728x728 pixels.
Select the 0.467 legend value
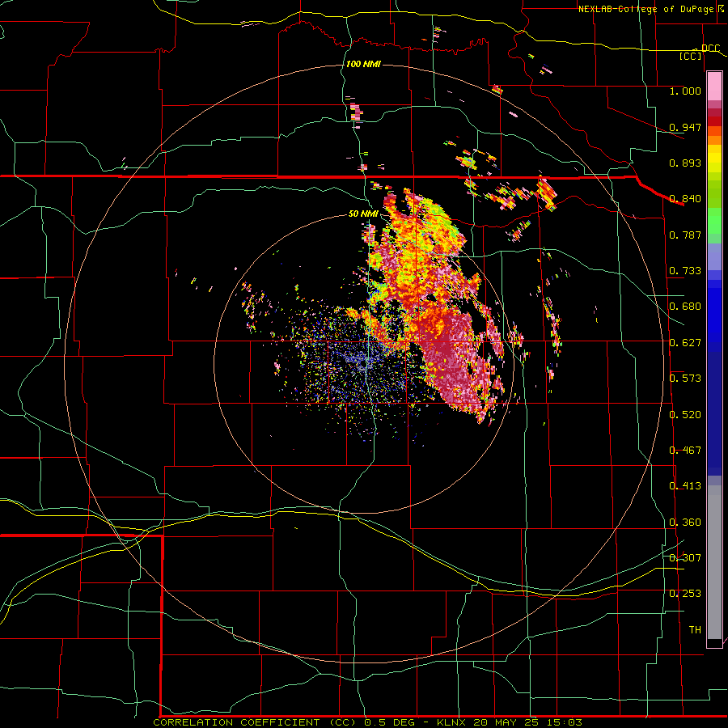[685, 451]
